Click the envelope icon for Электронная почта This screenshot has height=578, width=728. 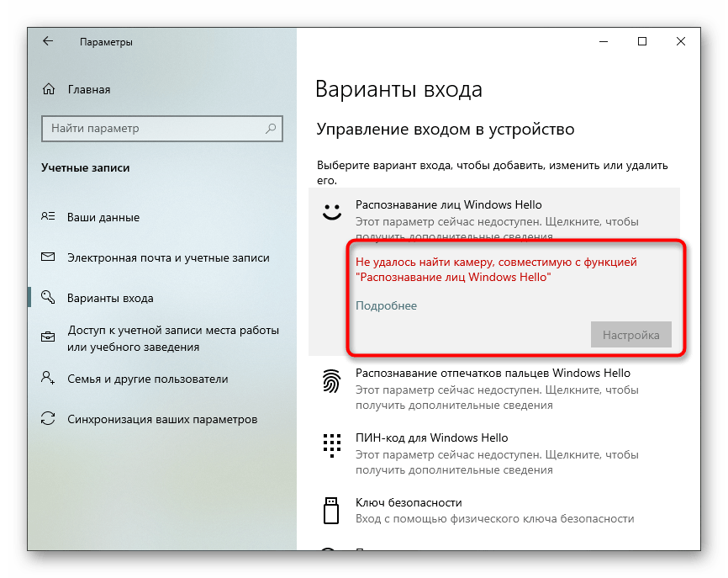pyautogui.click(x=48, y=257)
